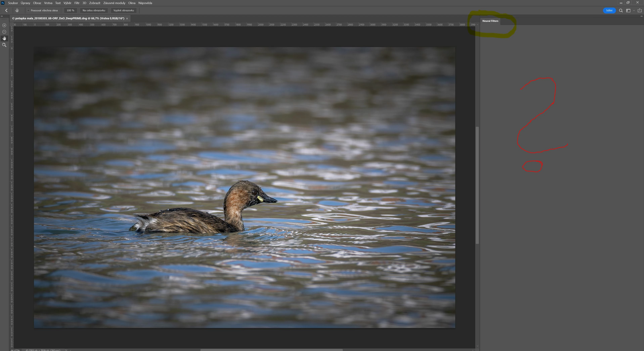Select the subtract-from-selection tool icon
644x351 pixels.
4,32
